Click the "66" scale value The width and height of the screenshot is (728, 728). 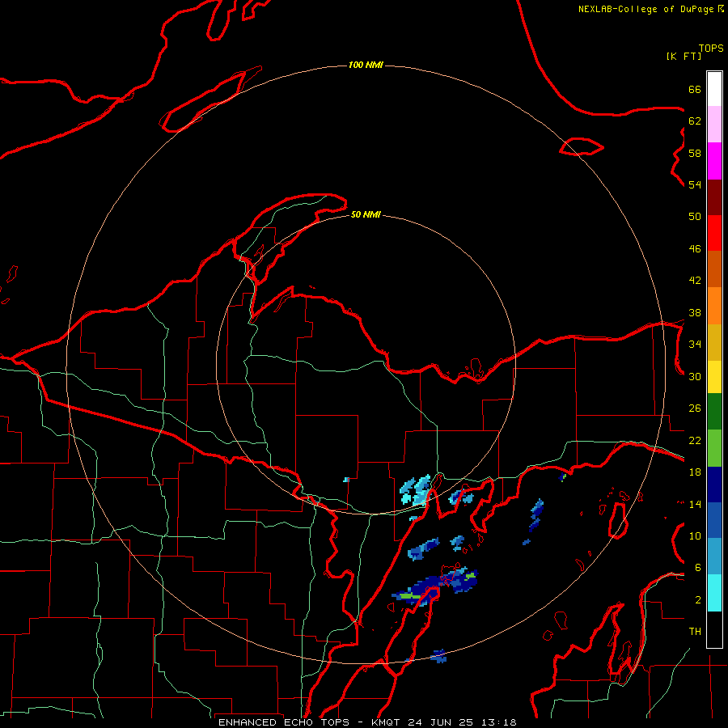coord(695,89)
